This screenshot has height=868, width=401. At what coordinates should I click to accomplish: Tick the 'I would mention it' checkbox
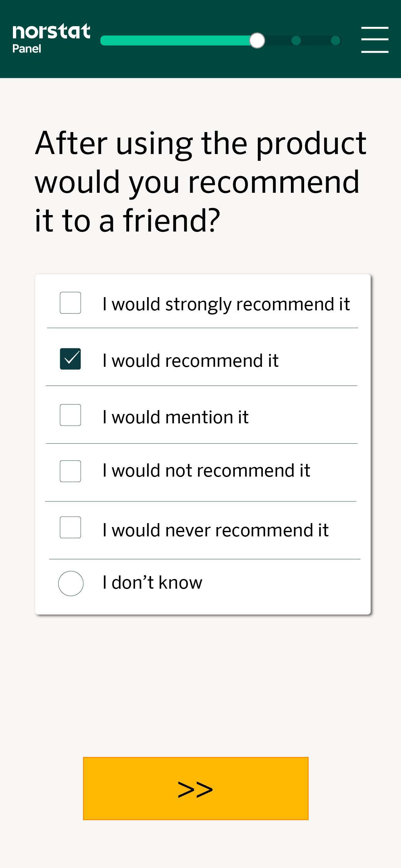pos(70,415)
